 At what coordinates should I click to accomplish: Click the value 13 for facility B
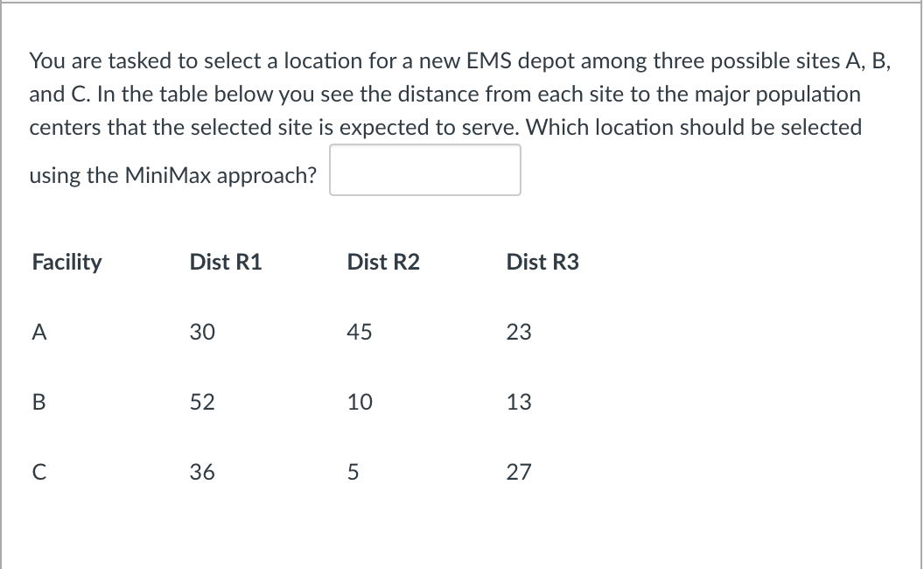(x=518, y=402)
